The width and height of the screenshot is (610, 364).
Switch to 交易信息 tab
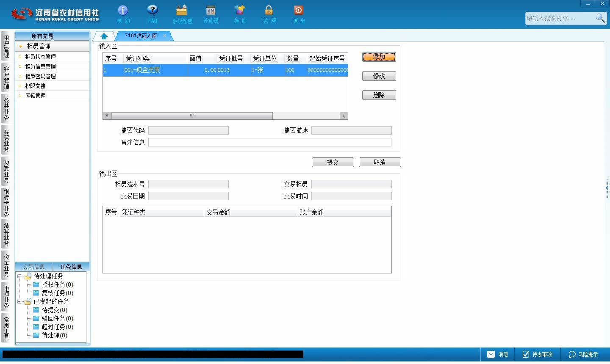click(34, 267)
